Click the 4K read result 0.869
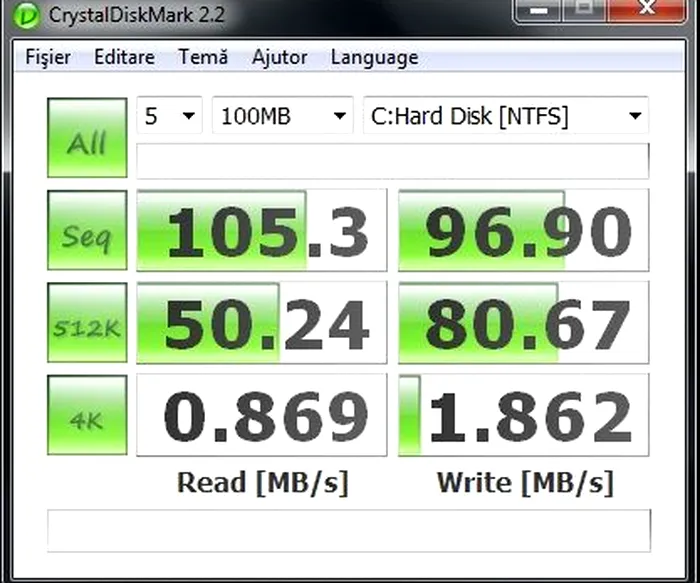 pos(262,415)
